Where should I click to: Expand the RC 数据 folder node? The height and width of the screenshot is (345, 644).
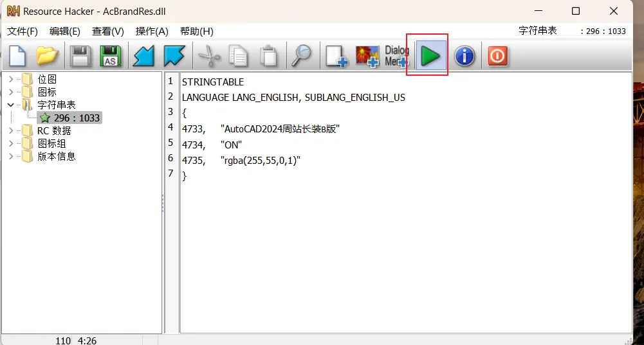point(11,131)
